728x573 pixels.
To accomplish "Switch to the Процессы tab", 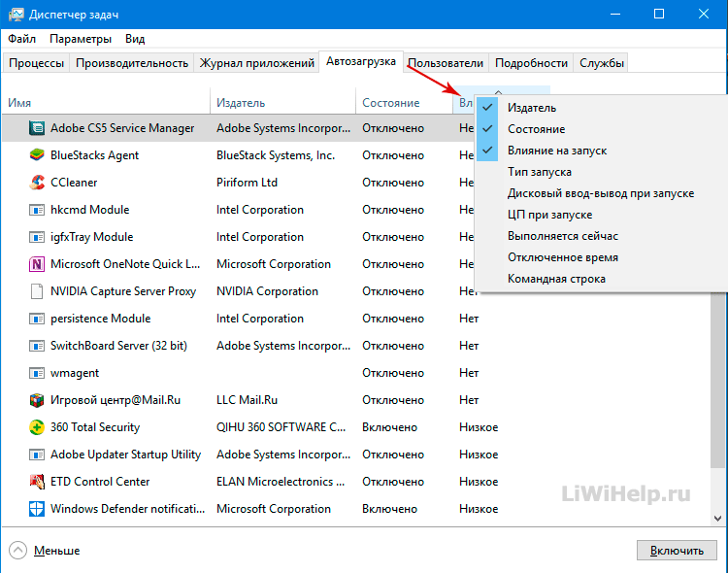I will (36, 63).
